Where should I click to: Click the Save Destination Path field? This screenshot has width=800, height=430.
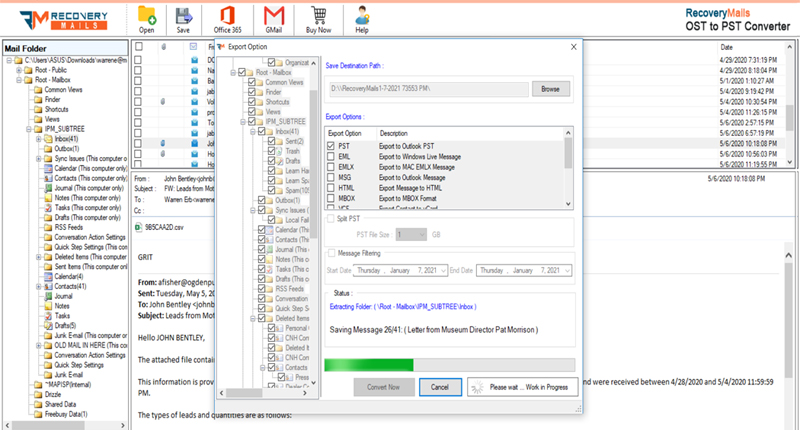coord(429,89)
